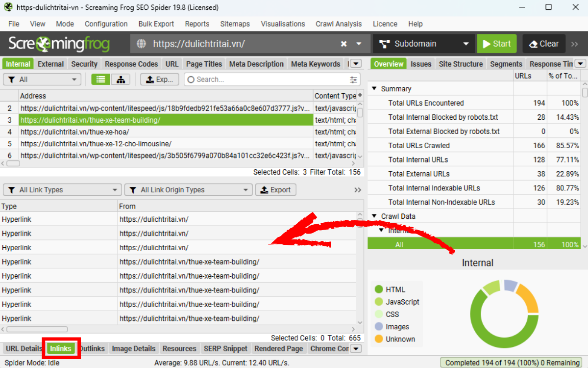Open the Export dialog above the address list

159,79
